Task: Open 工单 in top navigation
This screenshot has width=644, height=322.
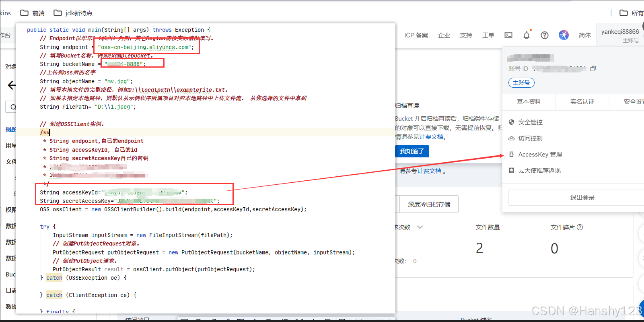Action: [488, 35]
